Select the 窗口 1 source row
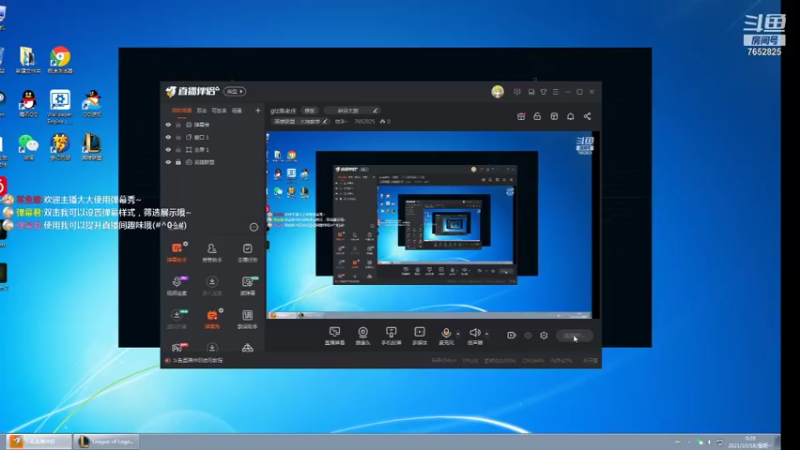 pyautogui.click(x=212, y=137)
